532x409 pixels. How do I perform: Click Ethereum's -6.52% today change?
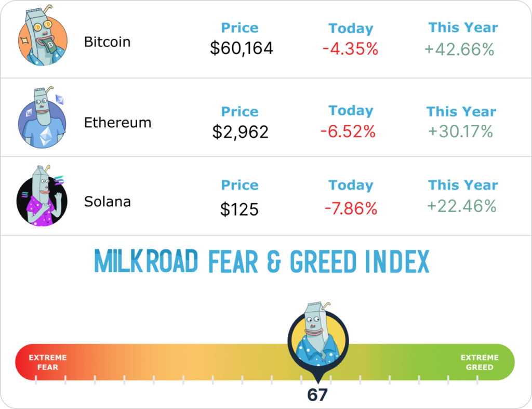[x=348, y=131]
